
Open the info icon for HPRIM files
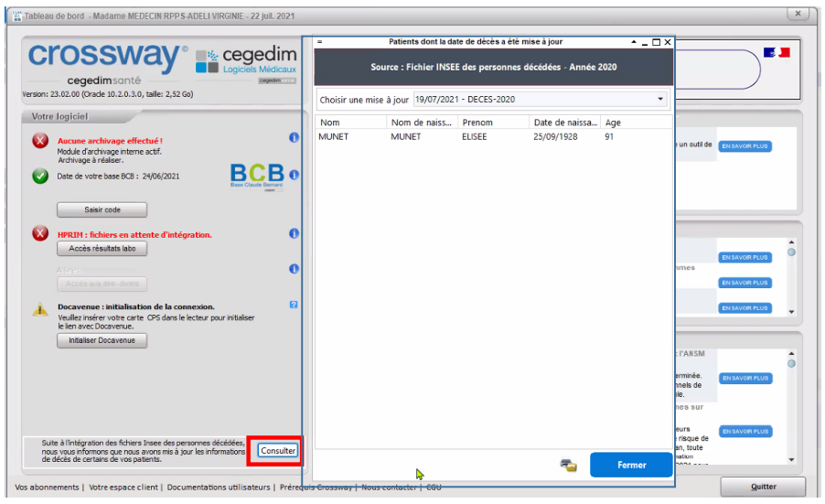(294, 234)
